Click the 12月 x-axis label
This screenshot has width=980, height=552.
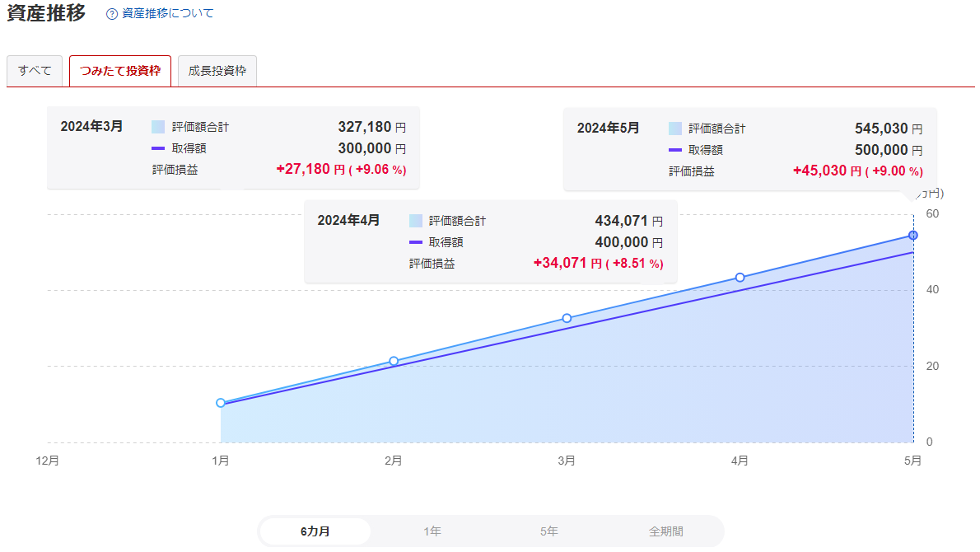click(48, 461)
